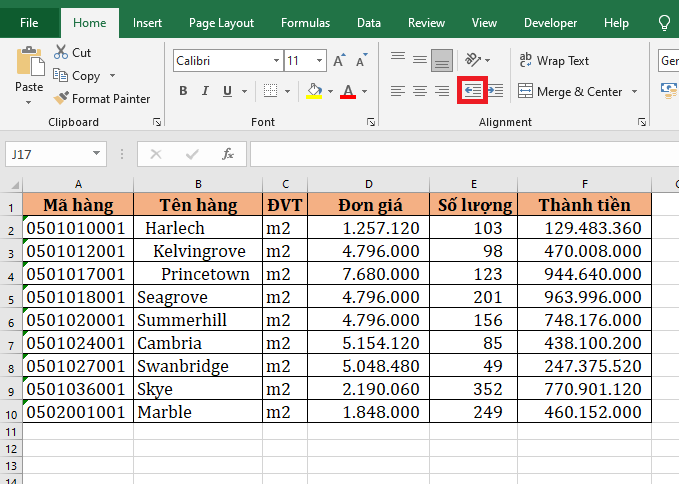
Task: Open the Calibri font name dropdown
Action: click(x=273, y=61)
